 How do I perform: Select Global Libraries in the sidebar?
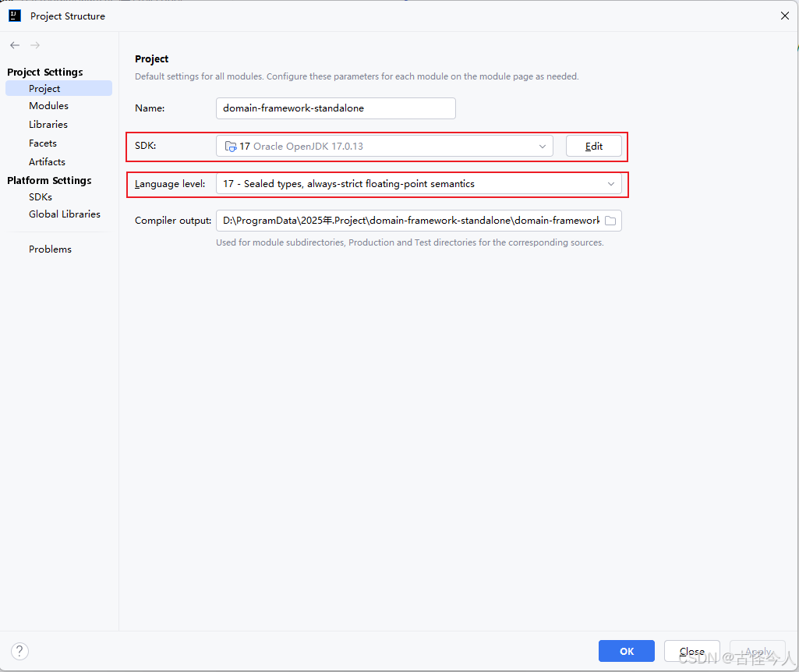tap(65, 214)
